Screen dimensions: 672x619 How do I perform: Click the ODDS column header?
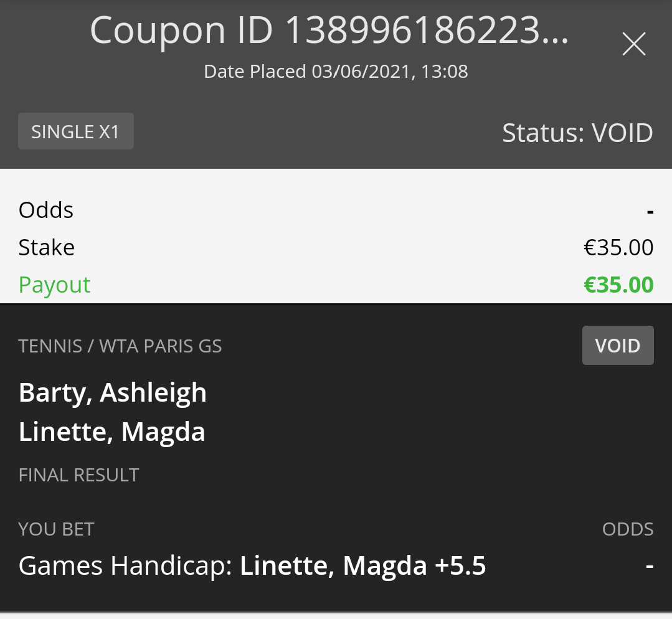tap(628, 529)
